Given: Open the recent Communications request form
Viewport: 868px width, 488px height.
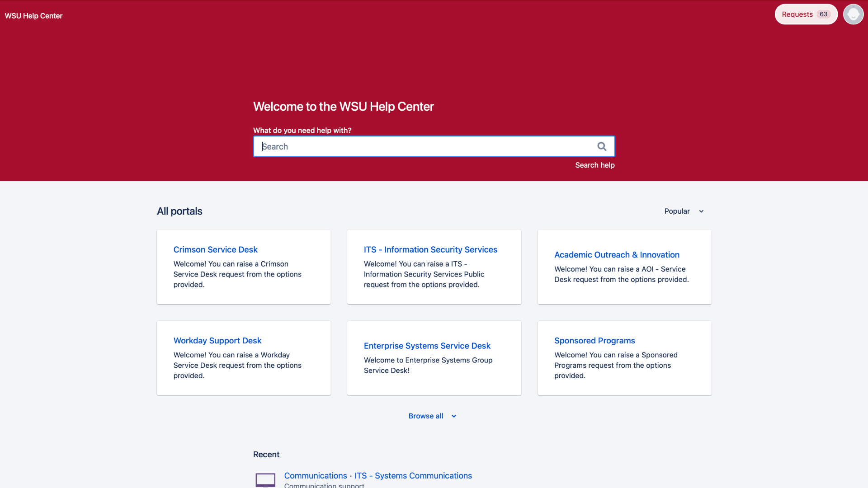Looking at the screenshot, I should (315, 475).
